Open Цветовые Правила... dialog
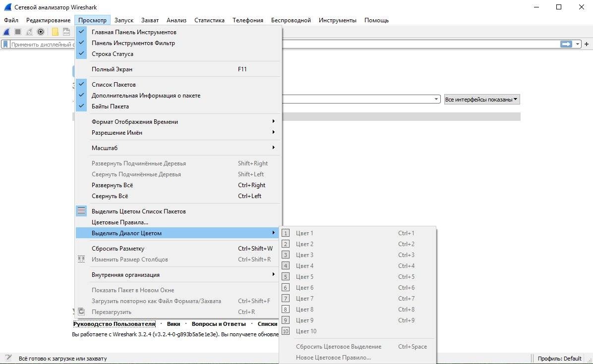The width and height of the screenshot is (593, 364). pos(178,222)
